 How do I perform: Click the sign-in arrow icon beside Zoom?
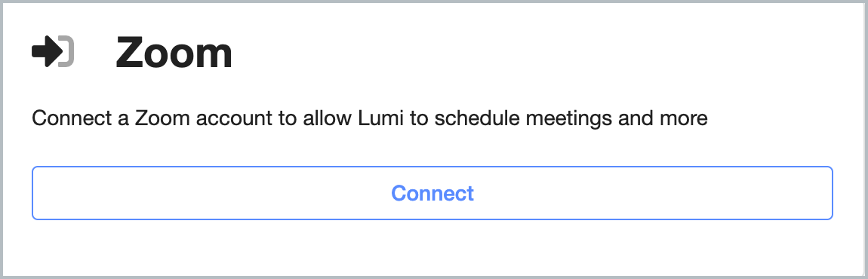pos(53,51)
